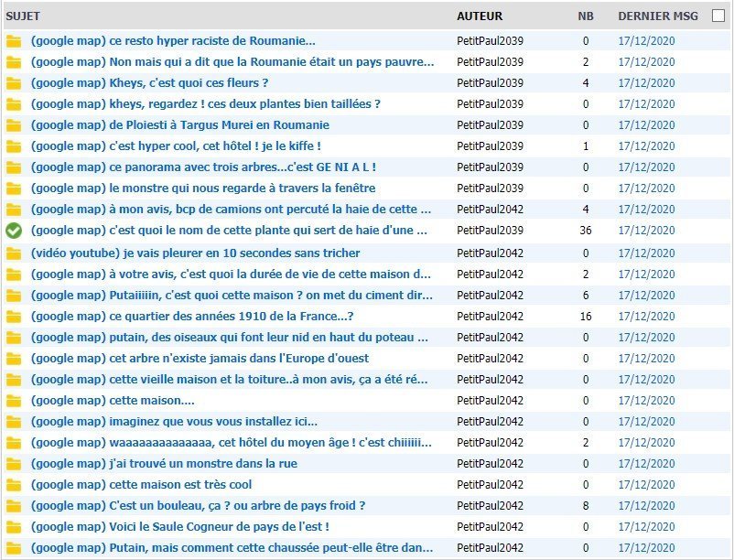Click last message date of 'C'est un bouleau' row
The width and height of the screenshot is (734, 560).
[646, 506]
